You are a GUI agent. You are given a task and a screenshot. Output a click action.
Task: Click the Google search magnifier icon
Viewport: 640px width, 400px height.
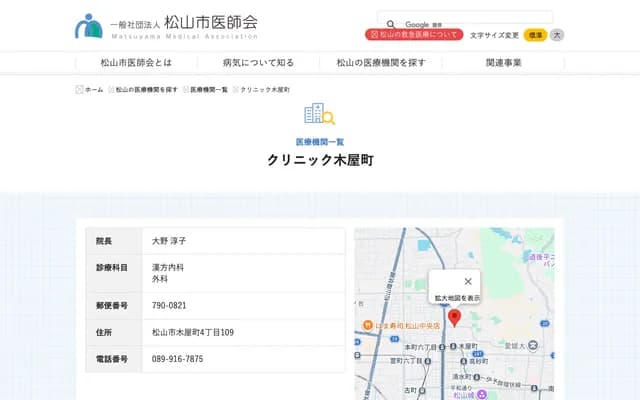click(390, 24)
